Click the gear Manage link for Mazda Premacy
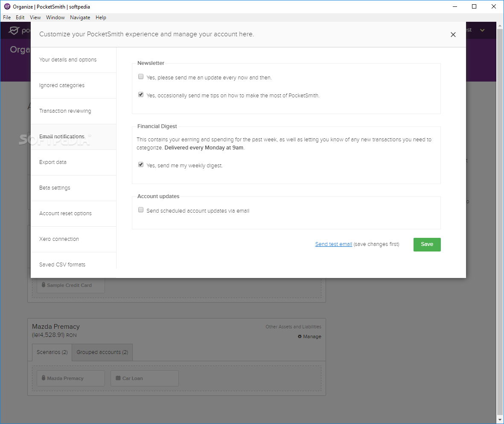 pos(309,336)
